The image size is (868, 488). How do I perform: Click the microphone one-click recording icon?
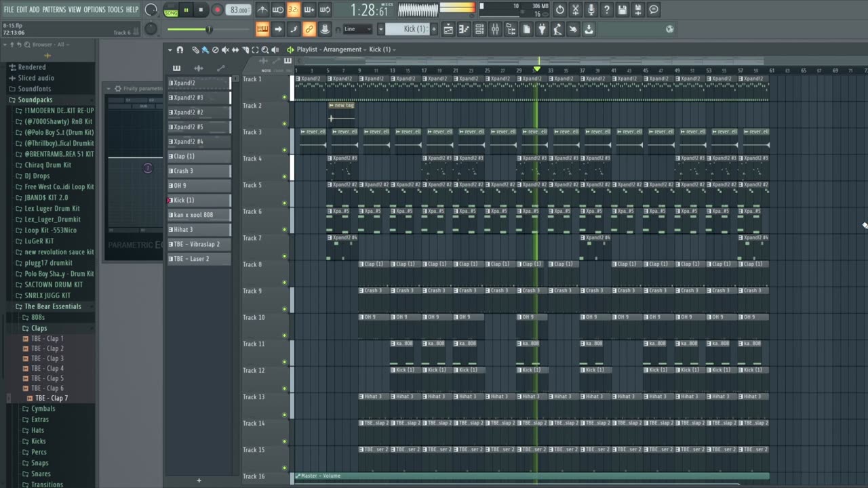coord(591,9)
